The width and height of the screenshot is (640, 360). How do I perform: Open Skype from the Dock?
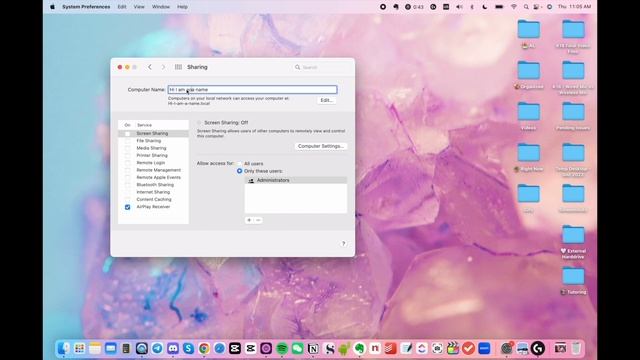click(188, 348)
